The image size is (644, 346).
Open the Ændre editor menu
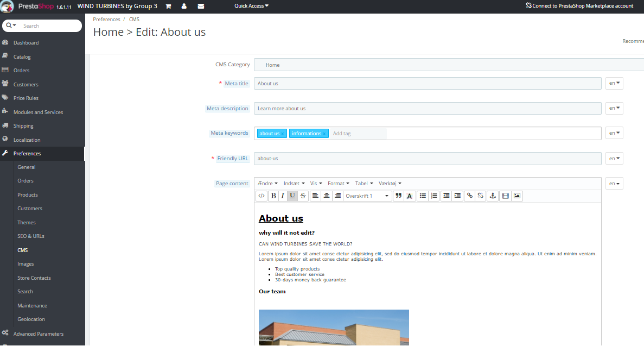(x=267, y=184)
